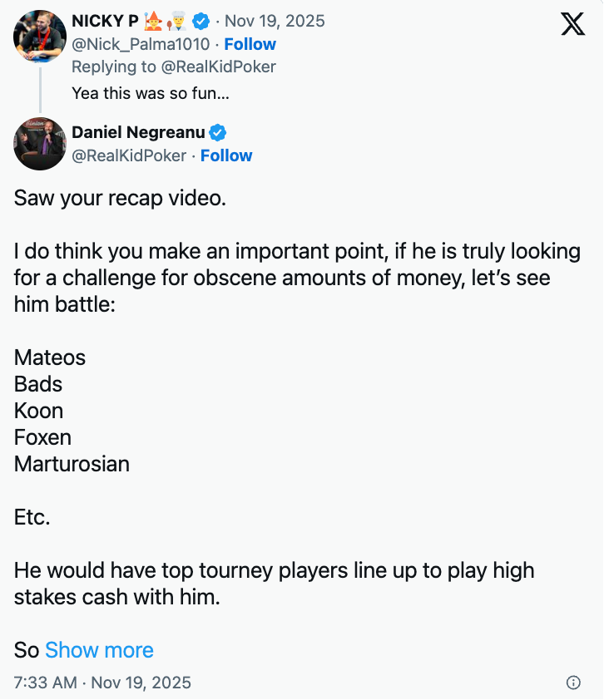Click the chef emoji beside NICKY P
Image resolution: width=604 pixels, height=700 pixels.
[x=178, y=21]
